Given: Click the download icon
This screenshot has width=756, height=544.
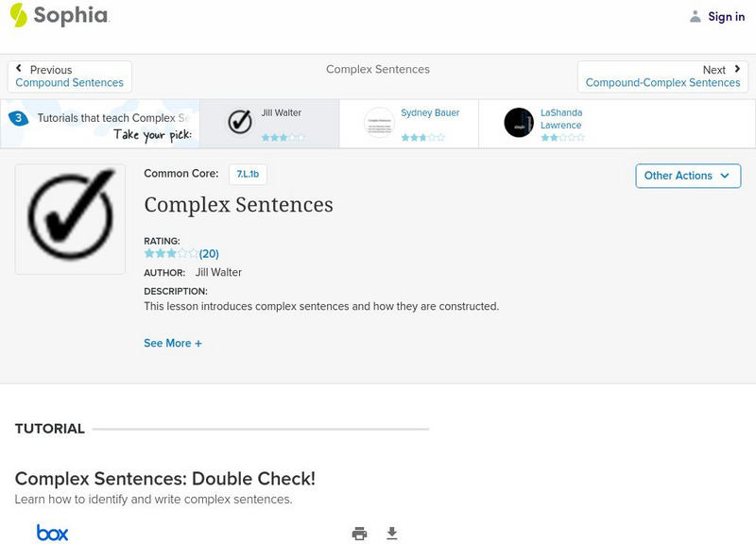Looking at the screenshot, I should pos(392,534).
